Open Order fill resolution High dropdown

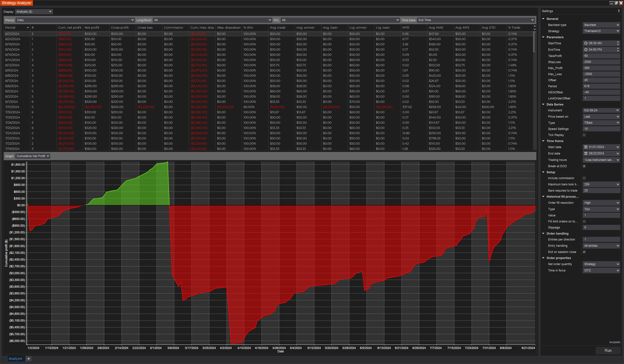click(x=601, y=203)
